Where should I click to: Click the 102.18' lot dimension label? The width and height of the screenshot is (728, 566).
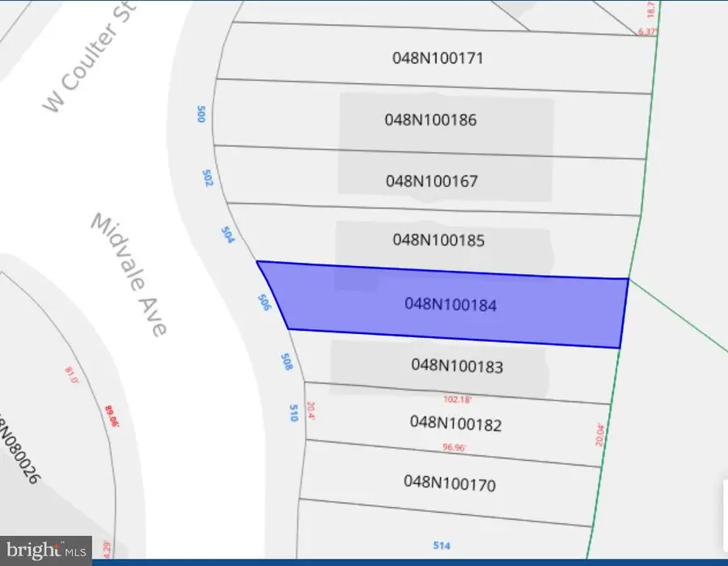tap(457, 399)
